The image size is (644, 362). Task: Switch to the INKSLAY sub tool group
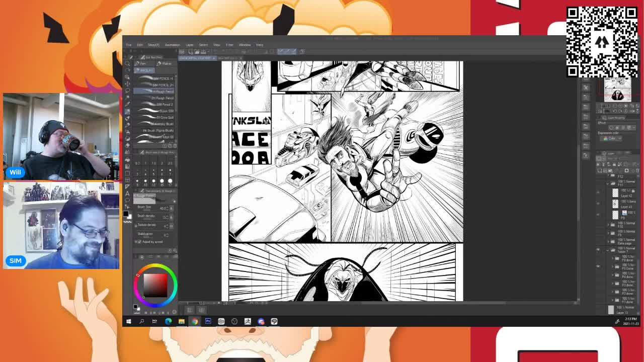[145, 70]
